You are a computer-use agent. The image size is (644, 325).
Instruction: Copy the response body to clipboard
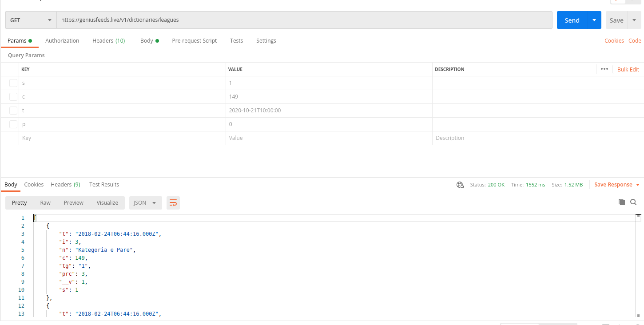[622, 202]
